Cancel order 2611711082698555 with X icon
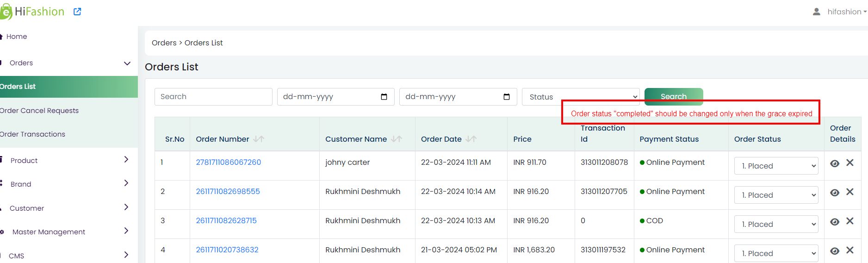Viewport: 868px width, 263px height. click(850, 192)
